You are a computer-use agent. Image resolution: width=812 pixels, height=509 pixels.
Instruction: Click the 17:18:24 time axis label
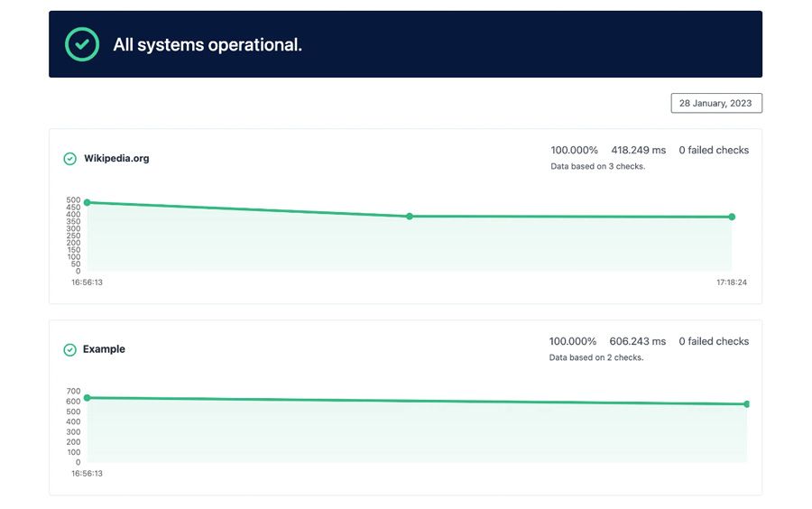pos(732,282)
